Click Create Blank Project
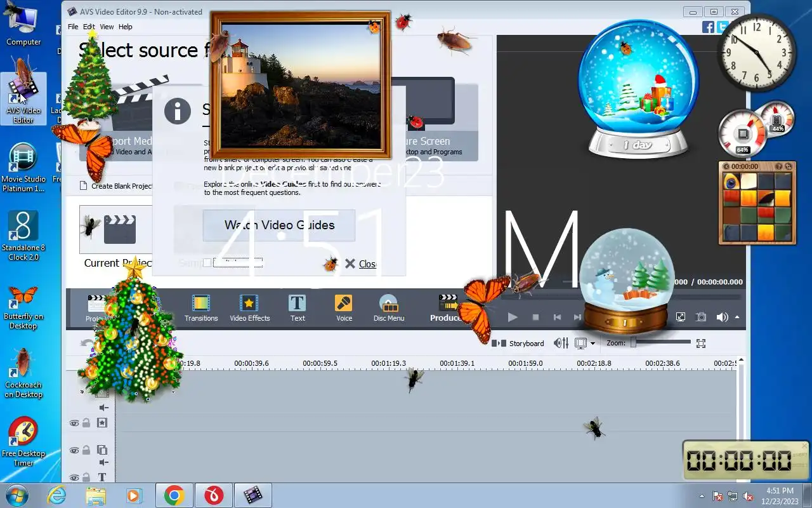Viewport: 812px width, 508px height. pos(117,186)
